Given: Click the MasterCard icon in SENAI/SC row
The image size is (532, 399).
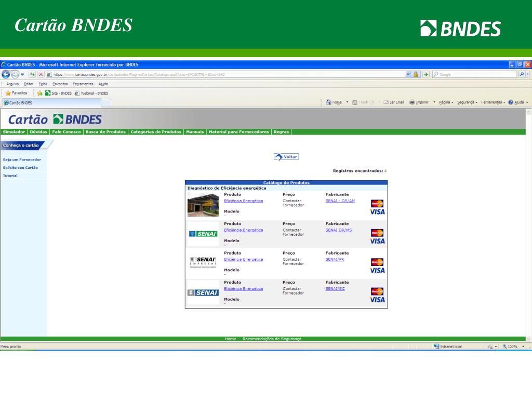Looking at the screenshot, I should (377, 291).
